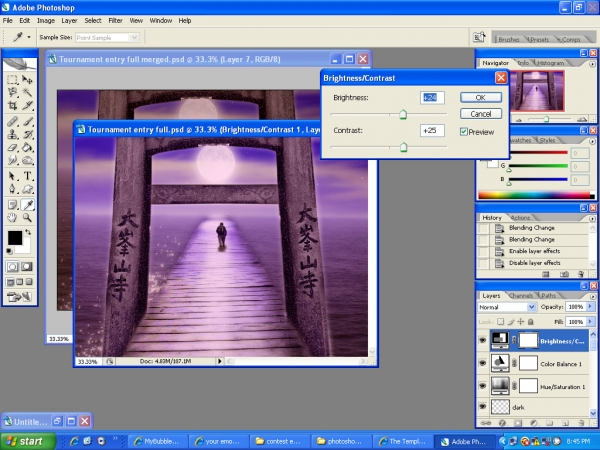Open the Navigator panel options menu
This screenshot has height=450, width=600.
click(593, 64)
